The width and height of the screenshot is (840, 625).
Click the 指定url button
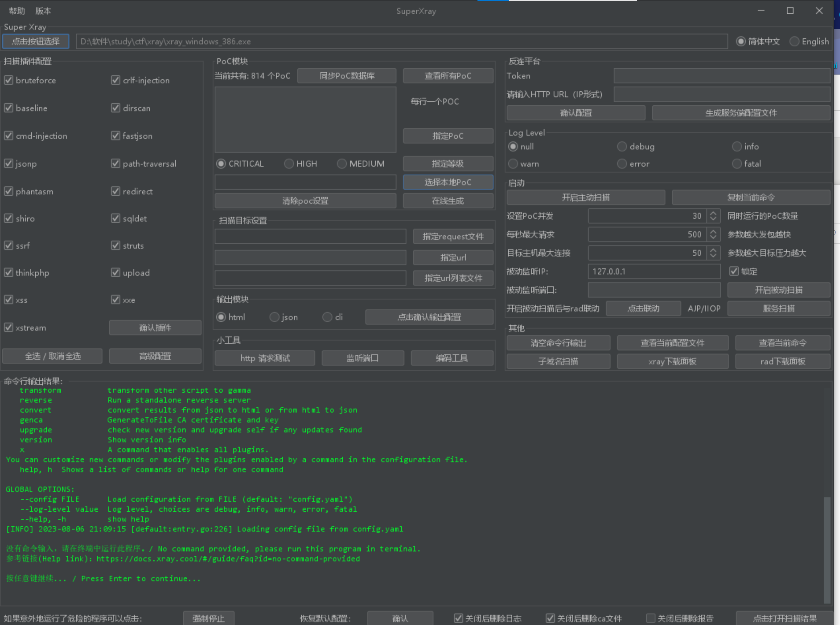pos(453,257)
